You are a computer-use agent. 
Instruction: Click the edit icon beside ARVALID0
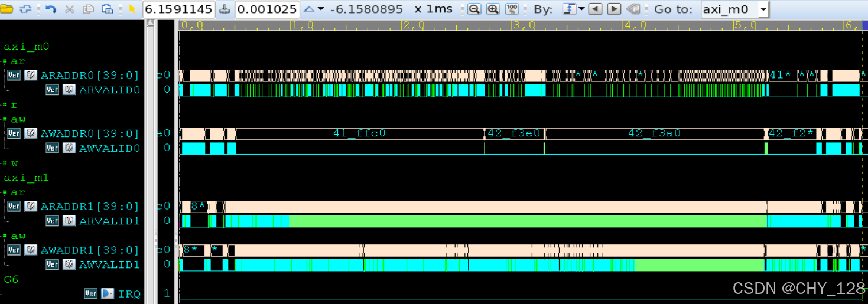point(69,90)
